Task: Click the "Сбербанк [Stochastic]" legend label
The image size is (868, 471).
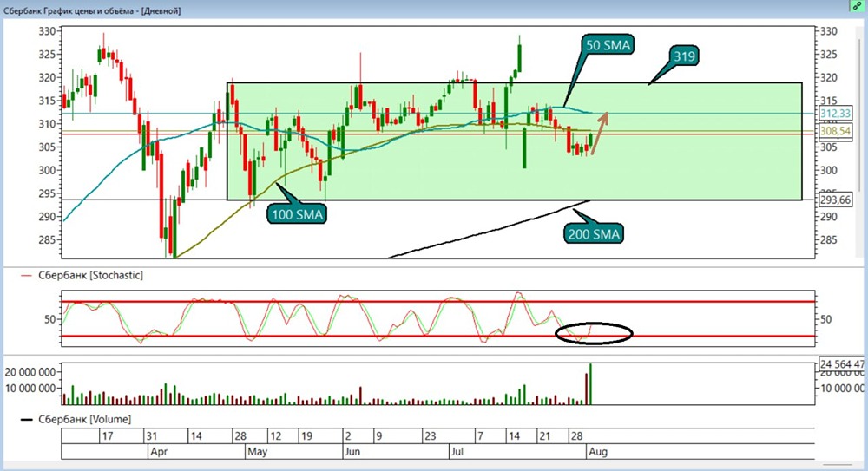Action: [91, 275]
